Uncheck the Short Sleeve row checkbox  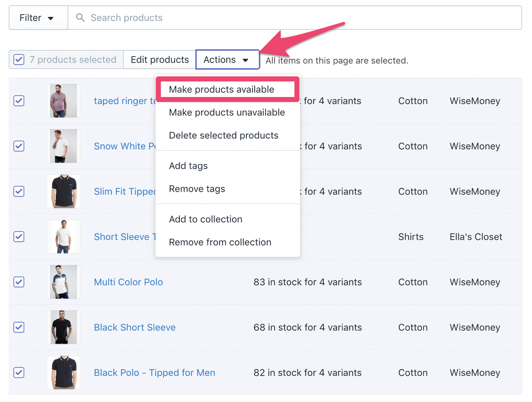pos(19,237)
